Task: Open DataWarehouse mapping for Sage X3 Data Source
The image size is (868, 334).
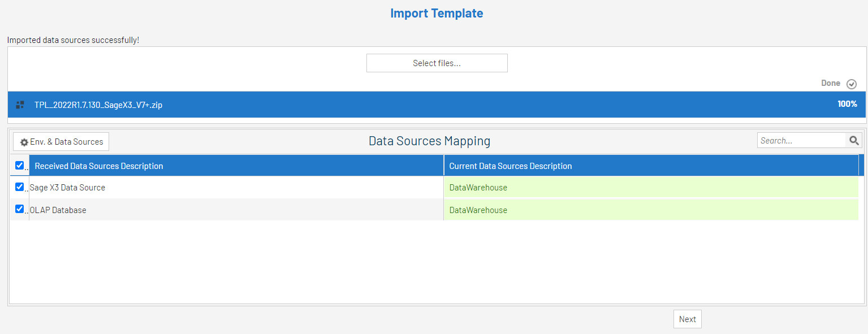Action: (x=478, y=188)
